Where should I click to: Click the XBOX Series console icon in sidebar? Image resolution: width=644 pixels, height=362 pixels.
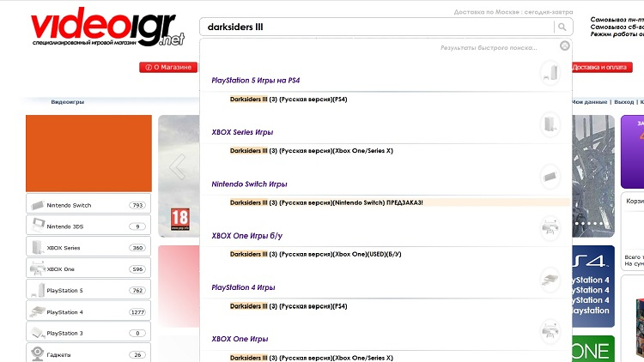(38, 248)
